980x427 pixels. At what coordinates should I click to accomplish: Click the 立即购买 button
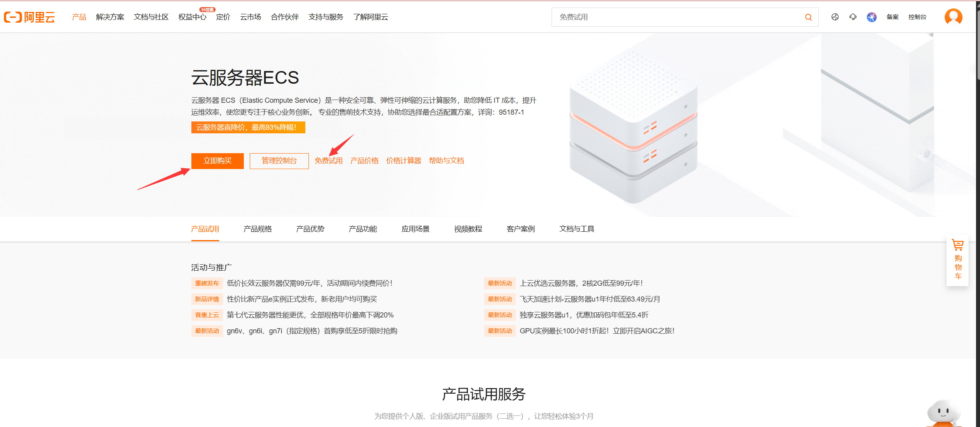218,161
